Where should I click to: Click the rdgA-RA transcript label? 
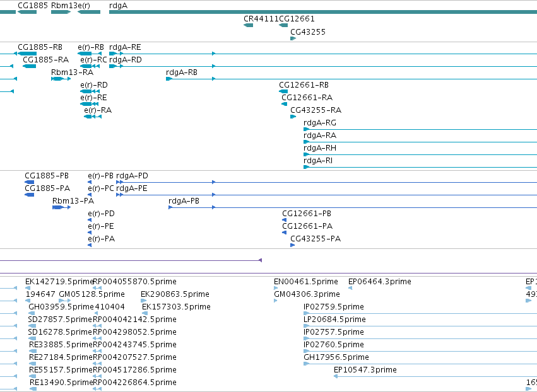tap(320, 135)
